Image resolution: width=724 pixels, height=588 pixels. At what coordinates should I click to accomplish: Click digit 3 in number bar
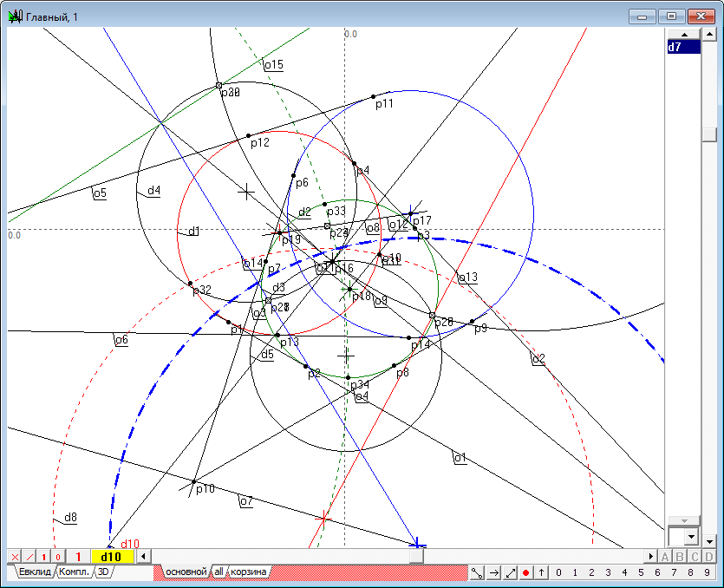click(608, 572)
